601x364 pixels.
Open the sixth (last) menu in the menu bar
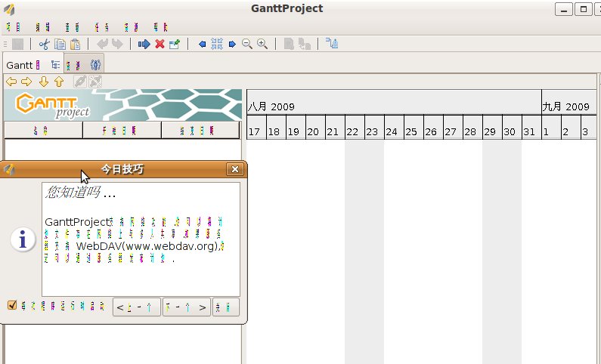pyautogui.click(x=160, y=27)
